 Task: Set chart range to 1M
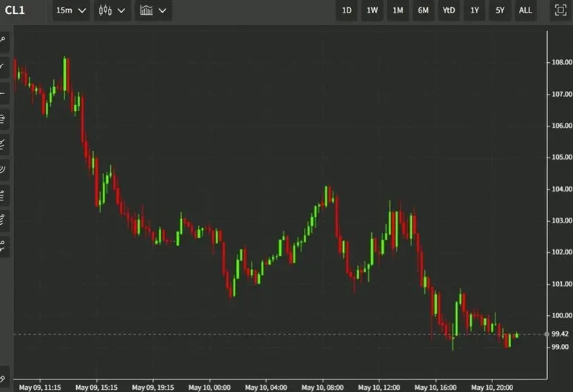click(398, 10)
